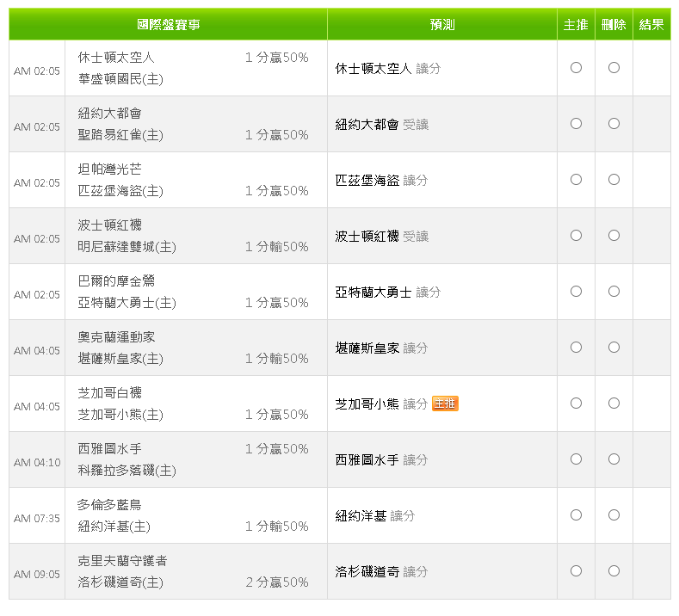Click 1 分贏50% in 西雅圖水手 row
The height and width of the screenshot is (616, 679).
277,449
